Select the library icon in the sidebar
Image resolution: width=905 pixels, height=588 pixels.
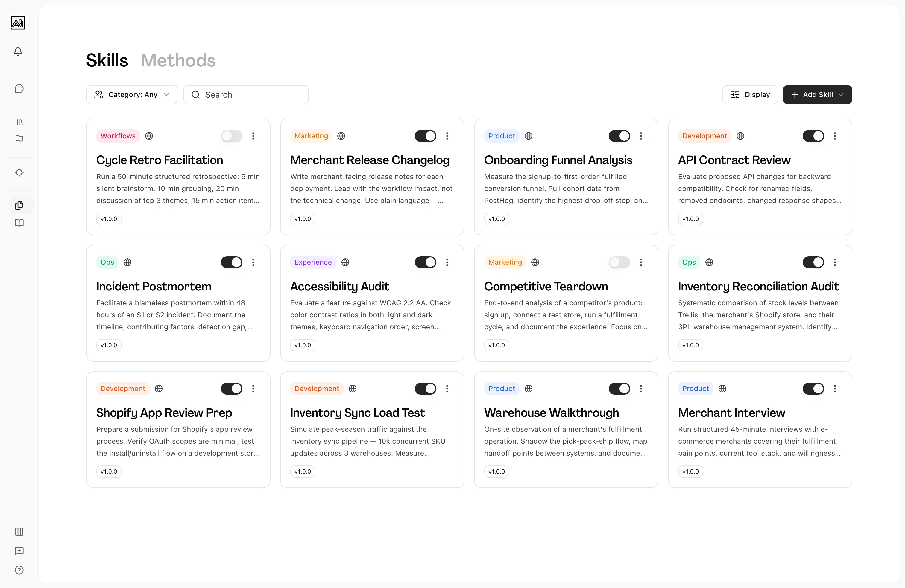[x=18, y=121]
